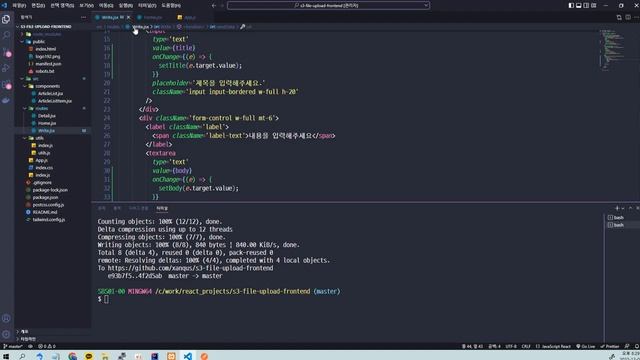The width and height of the screenshot is (640, 360).
Task: Close the Write.jsx editor tab
Action: pyautogui.click(x=129, y=17)
